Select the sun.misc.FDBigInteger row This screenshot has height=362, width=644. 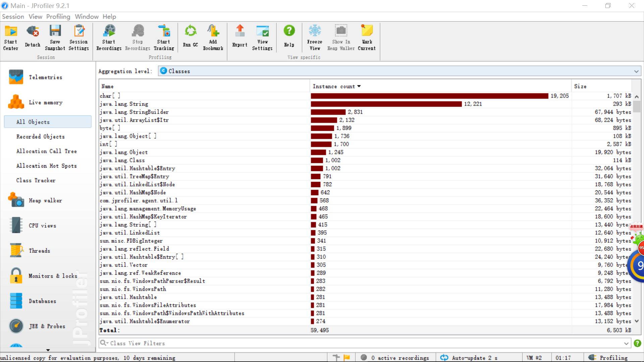click(366, 241)
